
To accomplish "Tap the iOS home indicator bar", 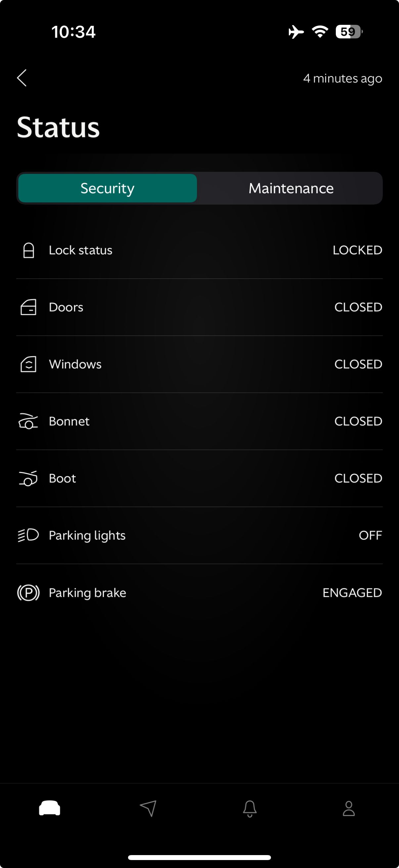I will pos(199,857).
